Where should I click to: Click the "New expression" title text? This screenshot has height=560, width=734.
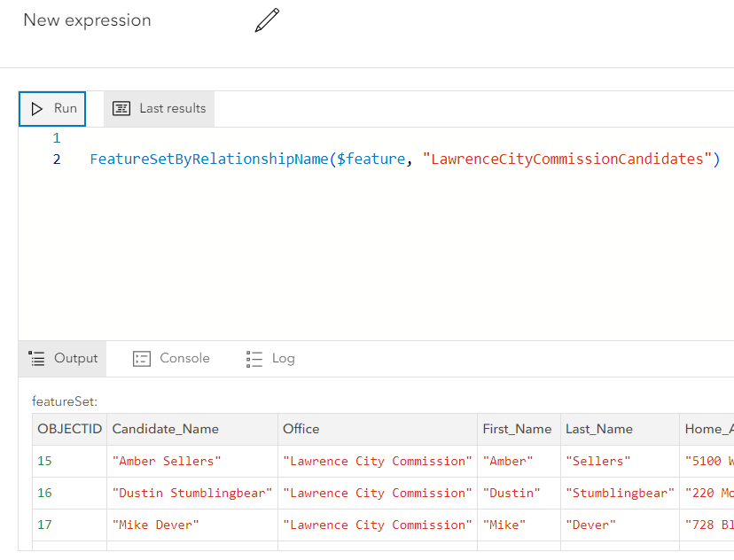[x=87, y=20]
